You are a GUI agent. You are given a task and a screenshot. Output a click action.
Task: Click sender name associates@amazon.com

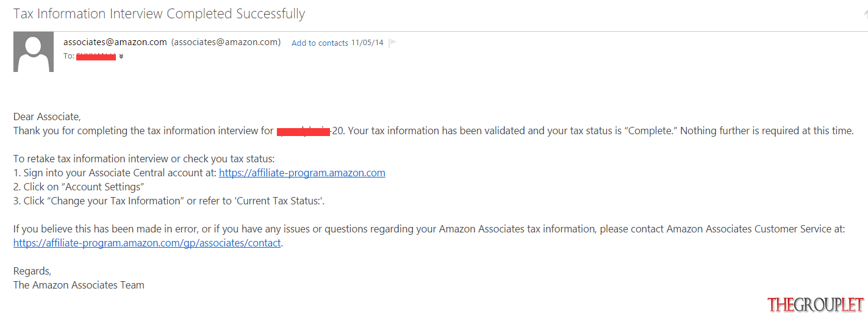[115, 42]
